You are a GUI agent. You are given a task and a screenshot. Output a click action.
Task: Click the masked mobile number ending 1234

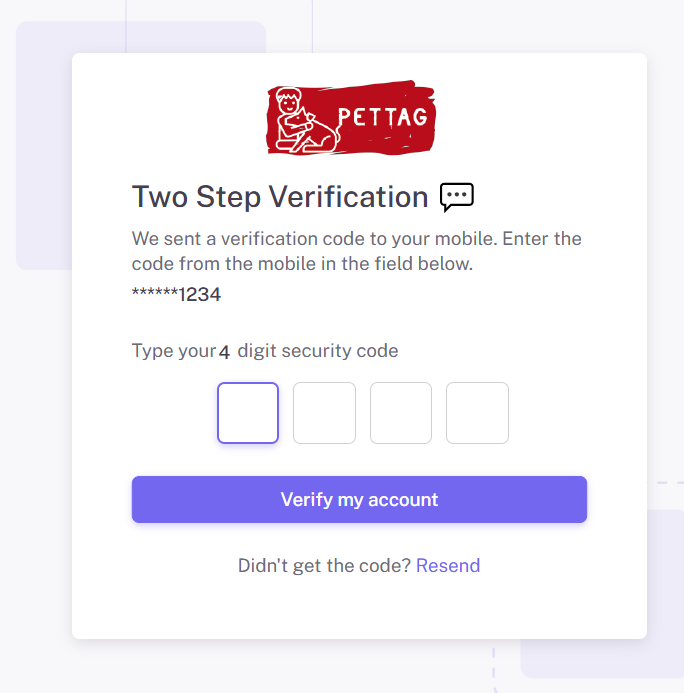tap(176, 295)
